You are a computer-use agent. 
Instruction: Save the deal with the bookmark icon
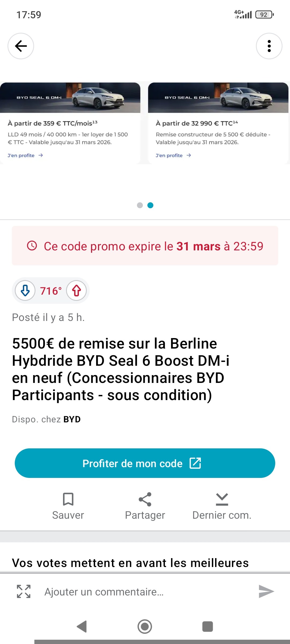click(x=68, y=506)
